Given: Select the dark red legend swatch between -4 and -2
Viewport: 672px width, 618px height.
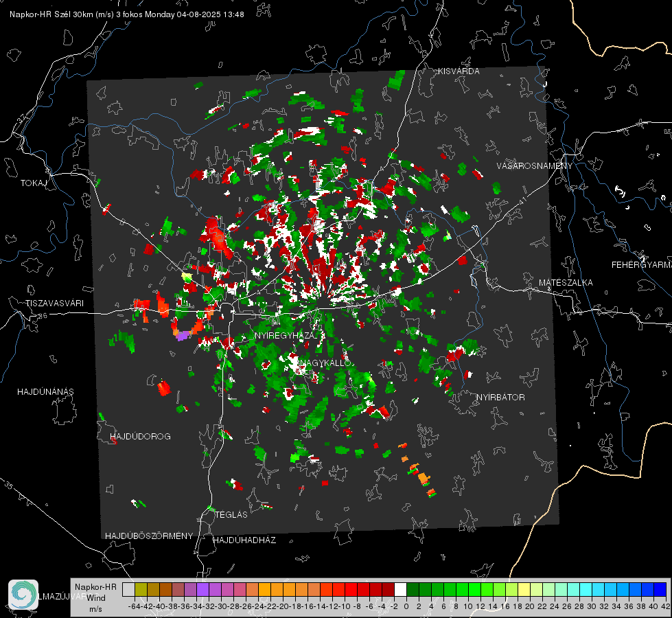Looking at the screenshot, I should coord(388,589).
